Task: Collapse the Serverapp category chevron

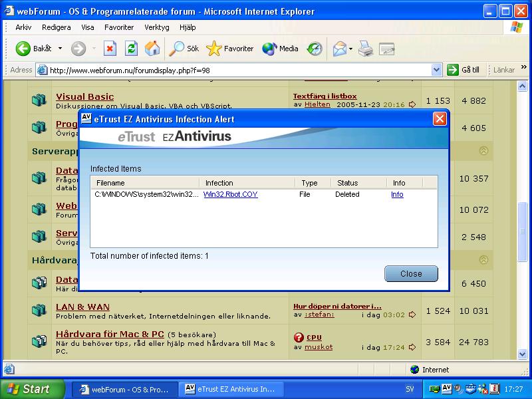Action: coord(483,151)
